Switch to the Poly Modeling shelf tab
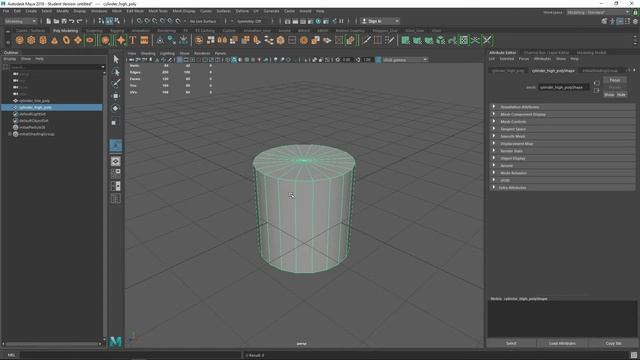The width and height of the screenshot is (640, 360). tap(65, 31)
